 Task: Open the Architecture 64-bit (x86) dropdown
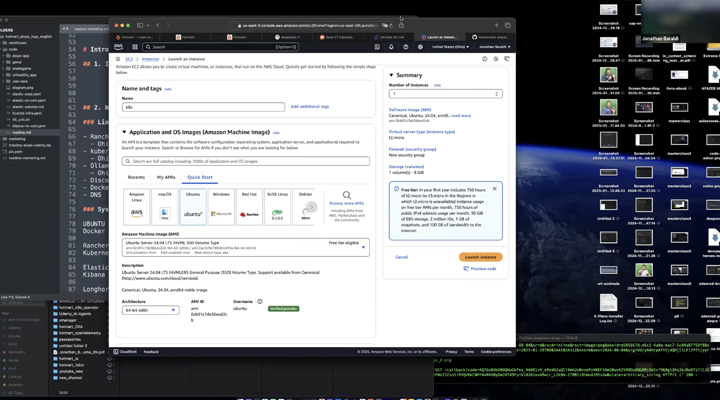pos(151,310)
